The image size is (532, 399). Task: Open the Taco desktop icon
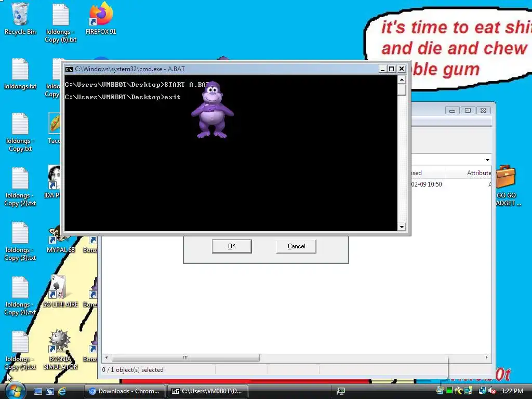coord(54,128)
